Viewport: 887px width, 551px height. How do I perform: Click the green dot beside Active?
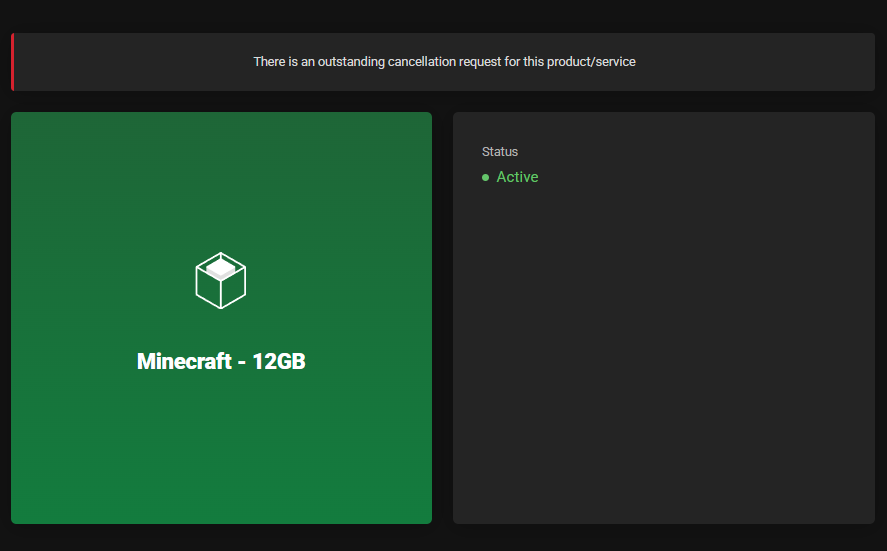coord(485,177)
